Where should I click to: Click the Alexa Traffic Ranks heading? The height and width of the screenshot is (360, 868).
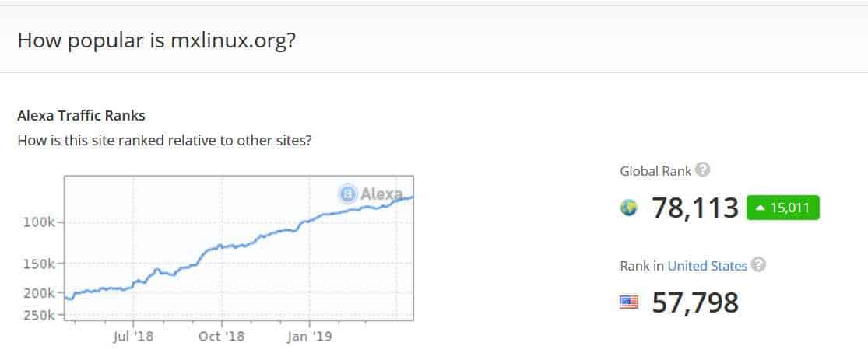(x=82, y=116)
